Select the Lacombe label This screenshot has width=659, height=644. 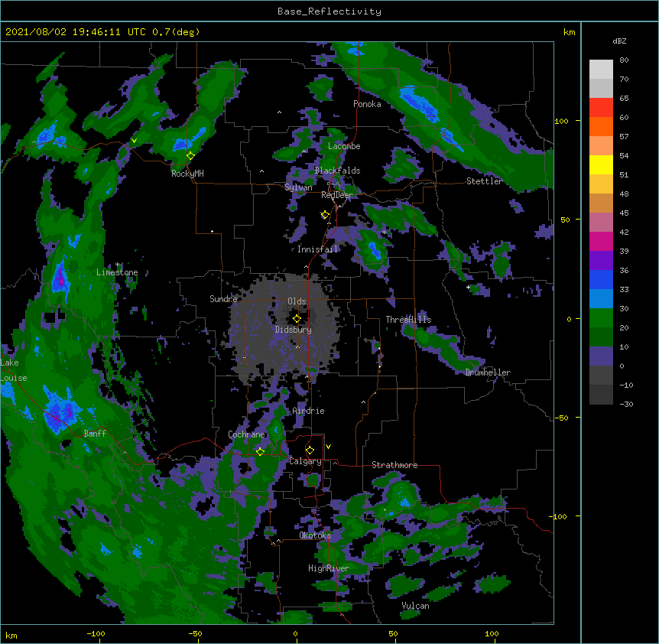(x=344, y=146)
